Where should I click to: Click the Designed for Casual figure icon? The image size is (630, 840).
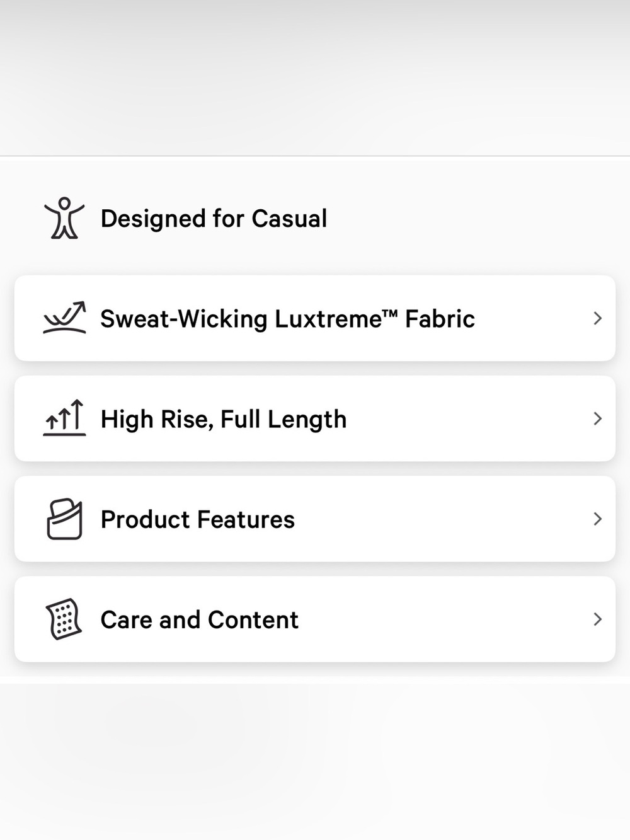tap(64, 218)
